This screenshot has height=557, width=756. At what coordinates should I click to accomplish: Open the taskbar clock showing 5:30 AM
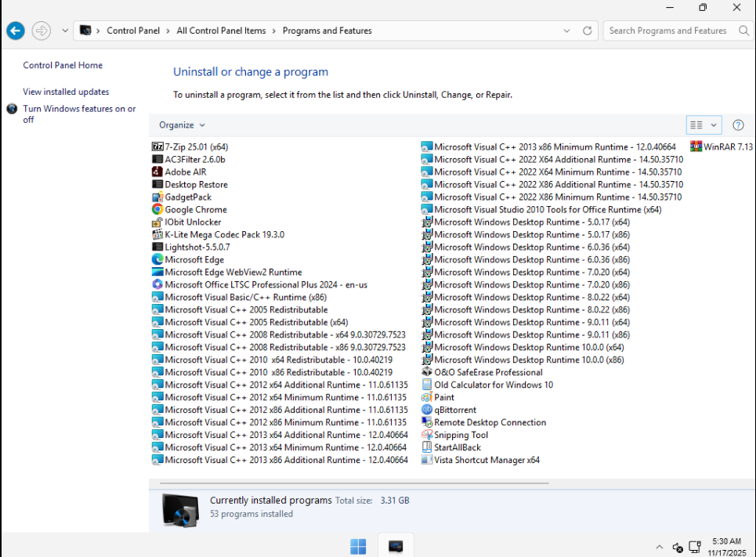pyautogui.click(x=726, y=547)
